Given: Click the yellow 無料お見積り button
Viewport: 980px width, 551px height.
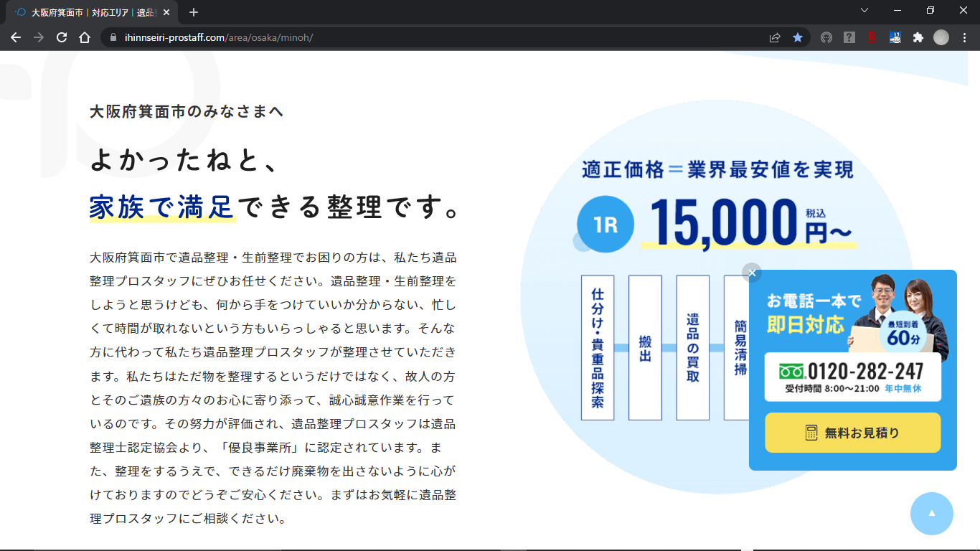Looking at the screenshot, I should tap(852, 433).
